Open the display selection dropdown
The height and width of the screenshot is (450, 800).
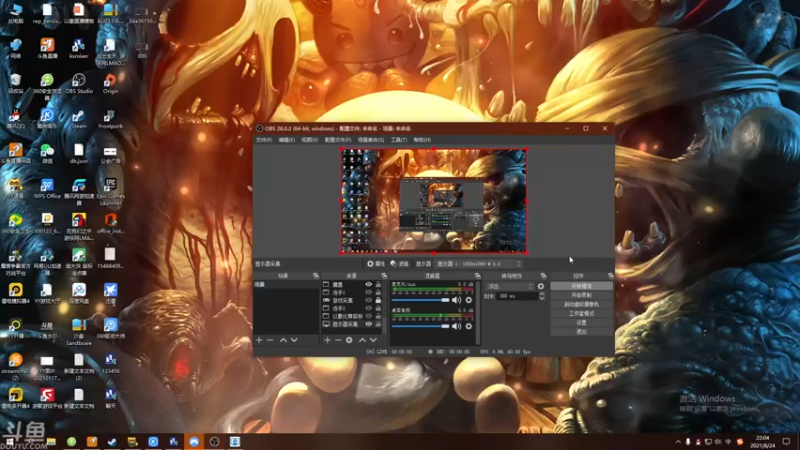[478, 264]
